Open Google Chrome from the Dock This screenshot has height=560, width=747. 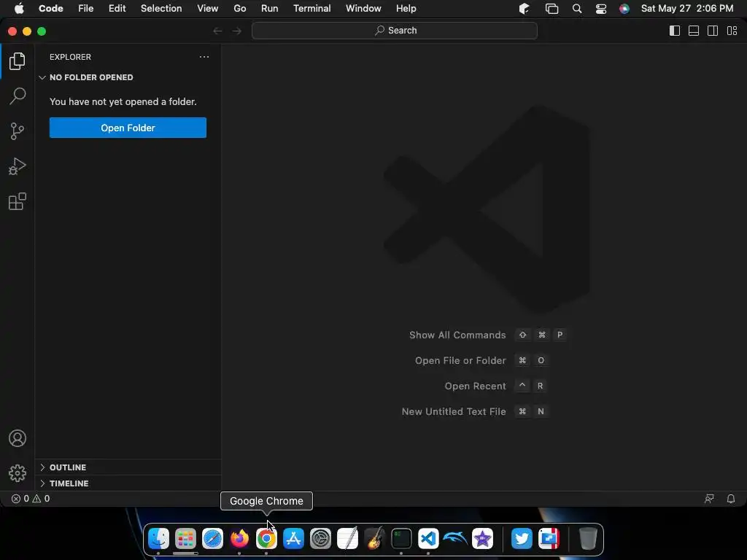point(266,539)
